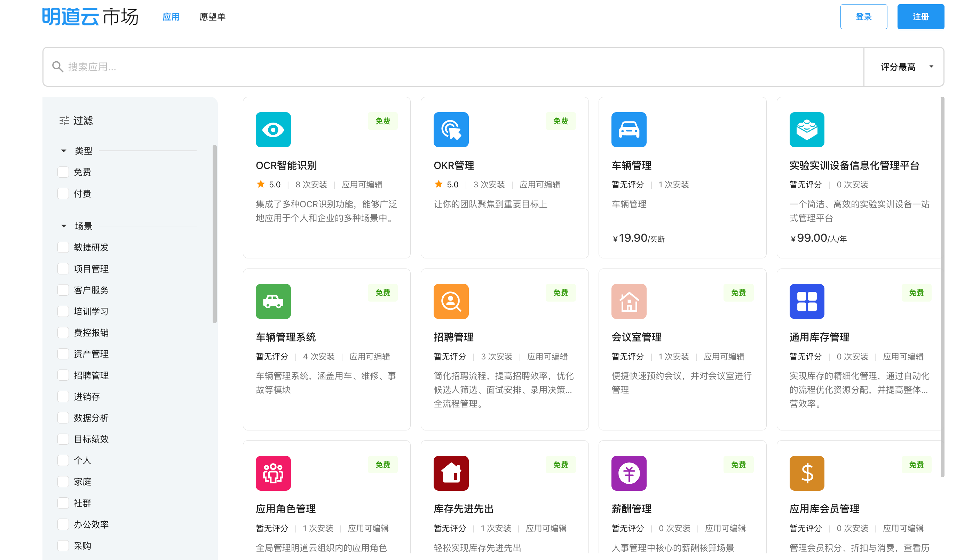
Task: Click the 登录 button
Action: click(x=863, y=16)
